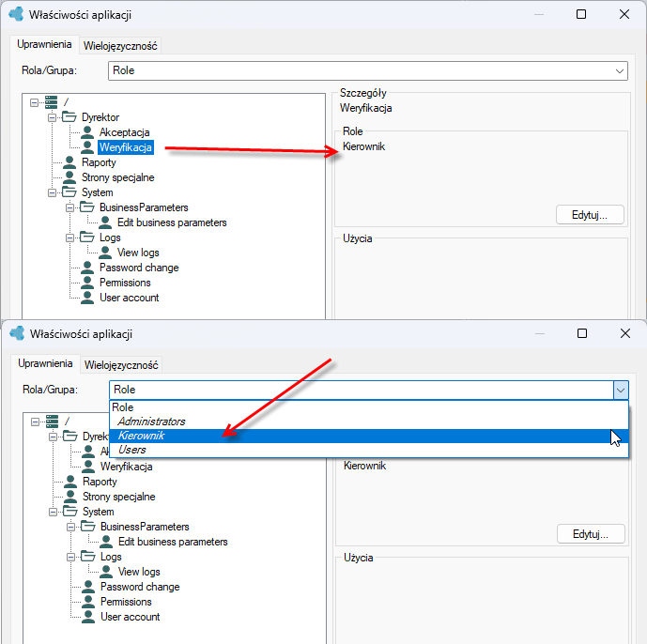Image resolution: width=647 pixels, height=644 pixels.
Task: Collapse the System node in upper window
Action: click(x=52, y=192)
